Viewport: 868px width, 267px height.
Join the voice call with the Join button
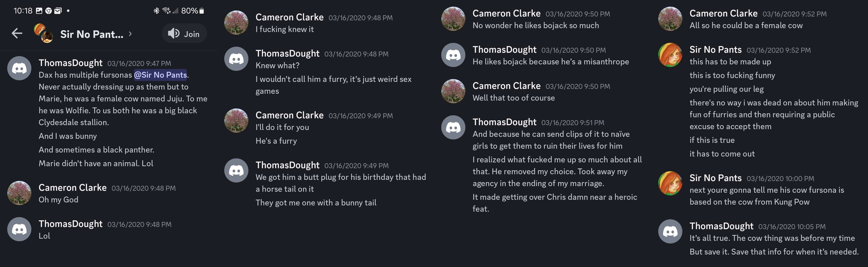coord(184,33)
